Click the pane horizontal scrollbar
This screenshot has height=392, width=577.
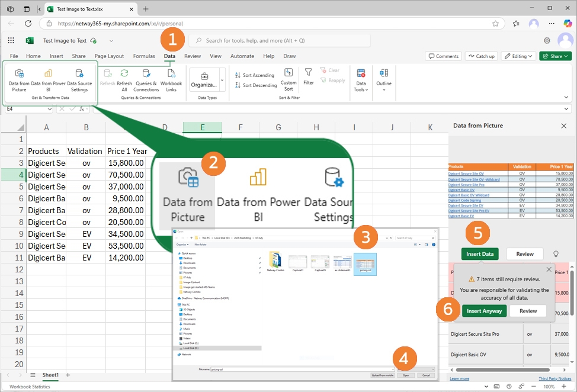pyautogui.click(x=503, y=369)
